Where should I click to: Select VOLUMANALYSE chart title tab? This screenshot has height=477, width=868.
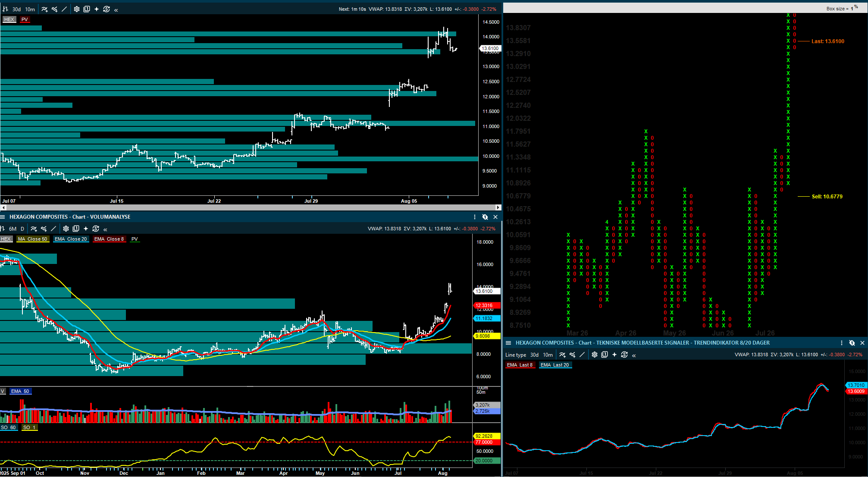coord(70,217)
